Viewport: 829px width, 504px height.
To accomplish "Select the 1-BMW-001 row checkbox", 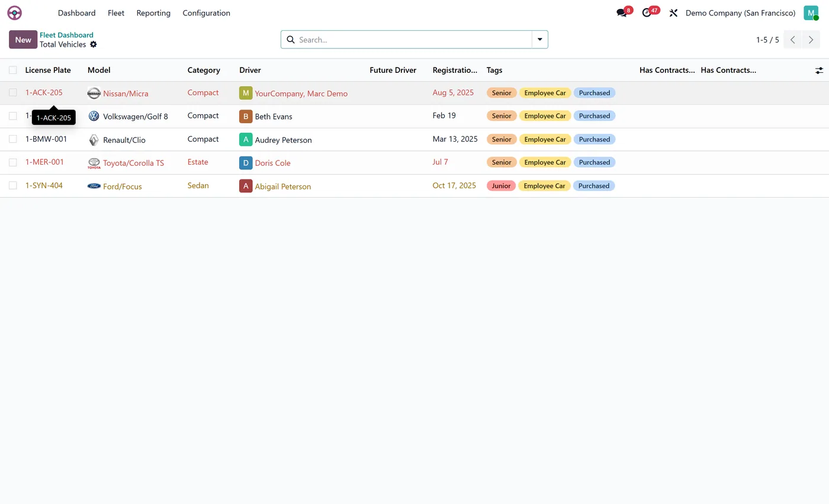I will (12, 139).
